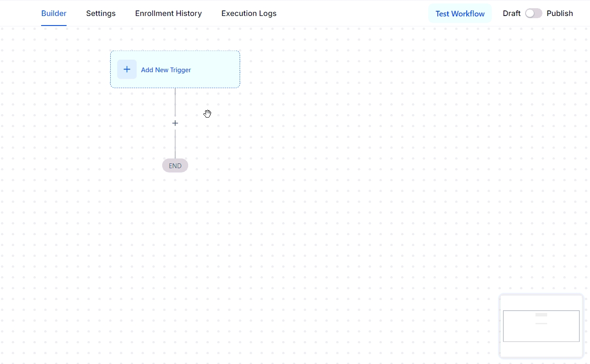Image resolution: width=590 pixels, height=364 pixels.
Task: Click the connector line below the trigger card
Action: [175, 102]
